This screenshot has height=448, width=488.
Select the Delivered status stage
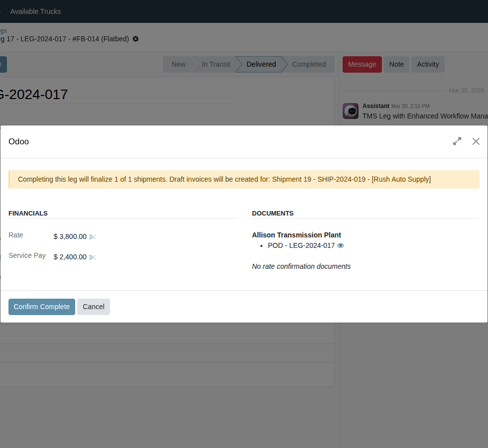pyautogui.click(x=261, y=64)
